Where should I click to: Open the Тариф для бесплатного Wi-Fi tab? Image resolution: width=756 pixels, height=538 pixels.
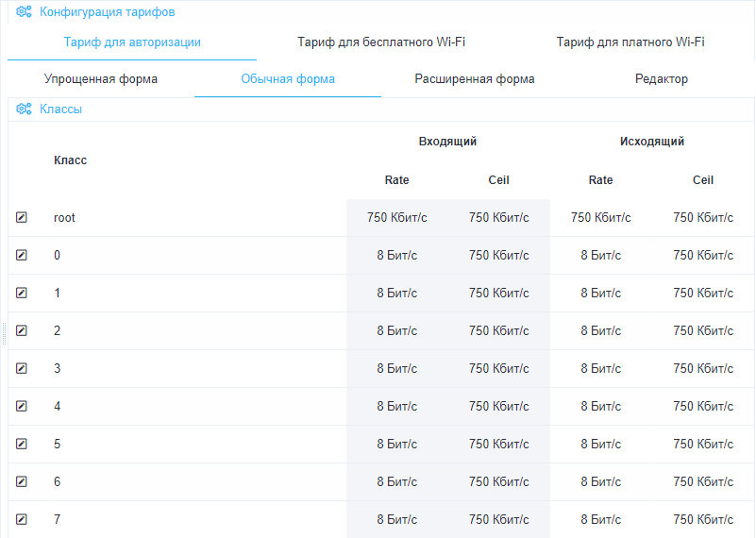point(381,42)
